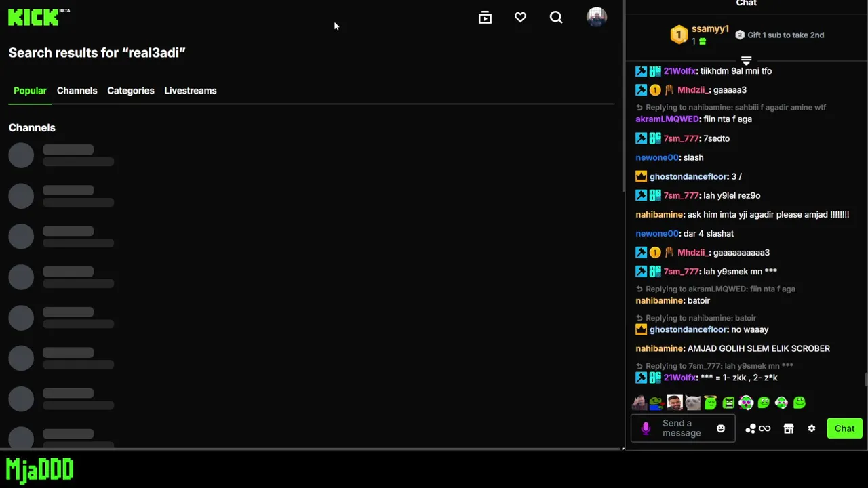The image size is (868, 488).
Task: Click crown badge beside ghostondancefloor "3 /" message
Action: 641,176
